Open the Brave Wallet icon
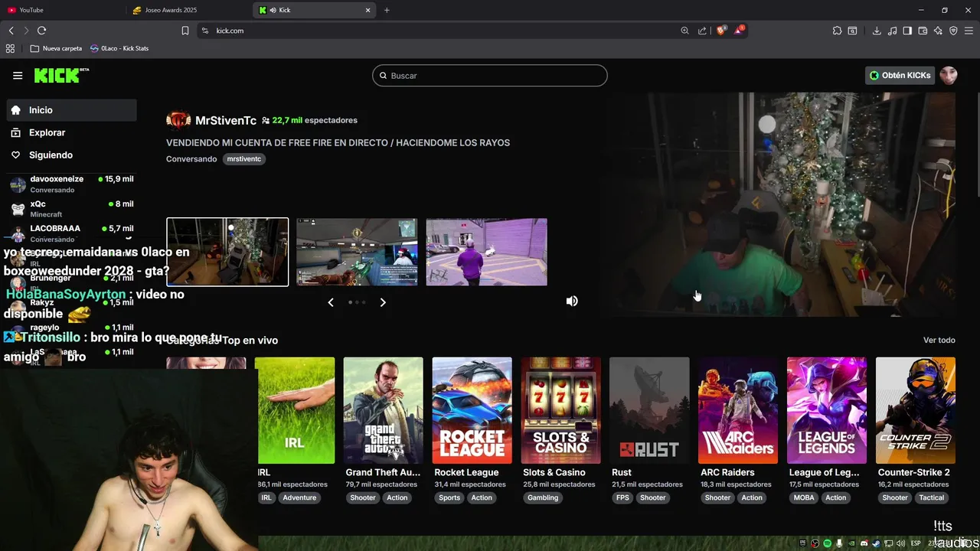The height and width of the screenshot is (551, 980). (923, 31)
